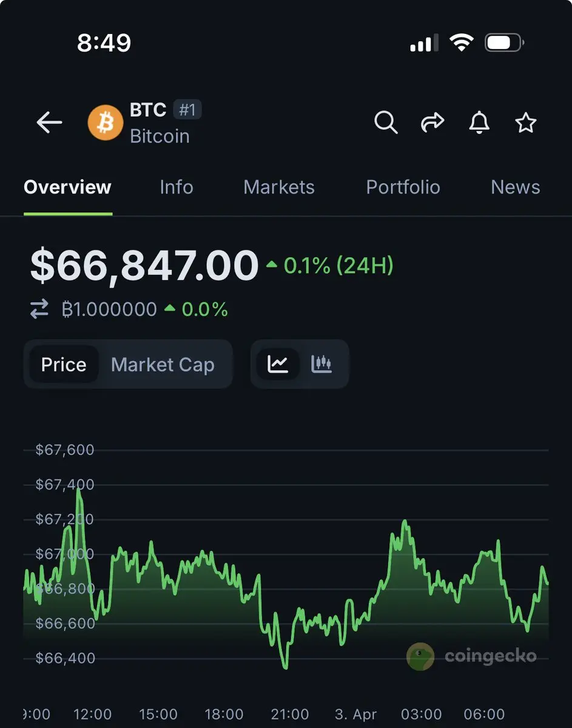Screen dimensions: 572x728
Task: Tap the back arrow icon
Action: [49, 123]
